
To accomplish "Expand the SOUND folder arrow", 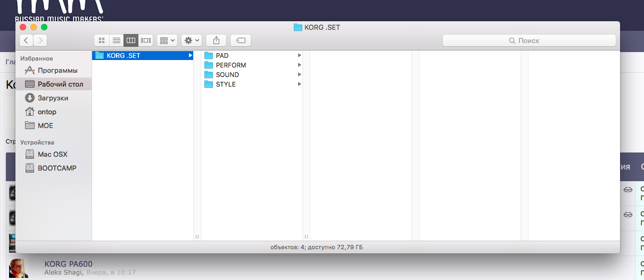I will pos(300,74).
